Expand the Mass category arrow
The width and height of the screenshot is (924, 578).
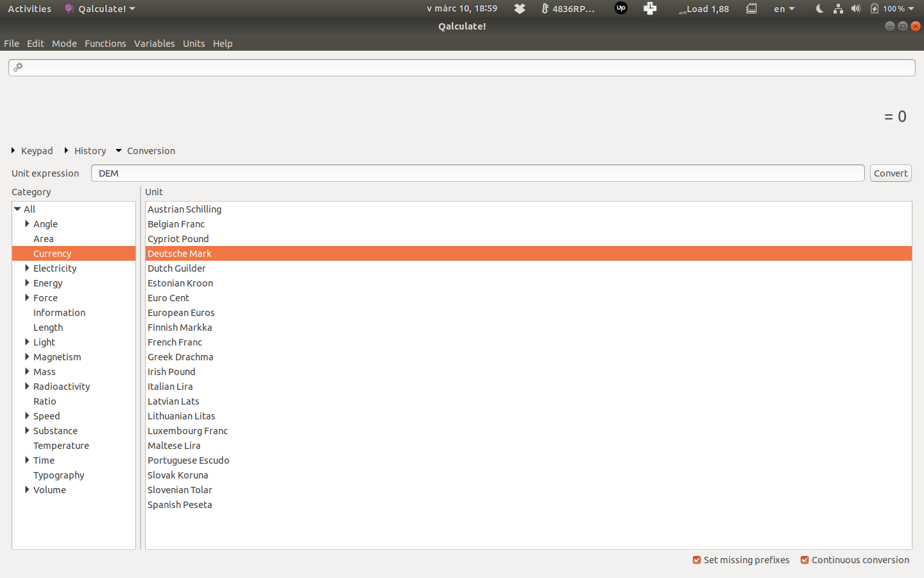(x=27, y=372)
